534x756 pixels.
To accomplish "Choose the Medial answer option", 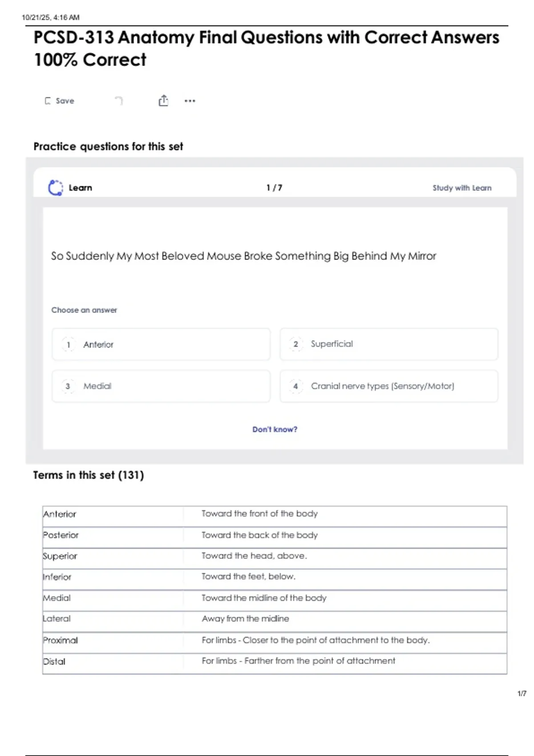I will [x=161, y=386].
